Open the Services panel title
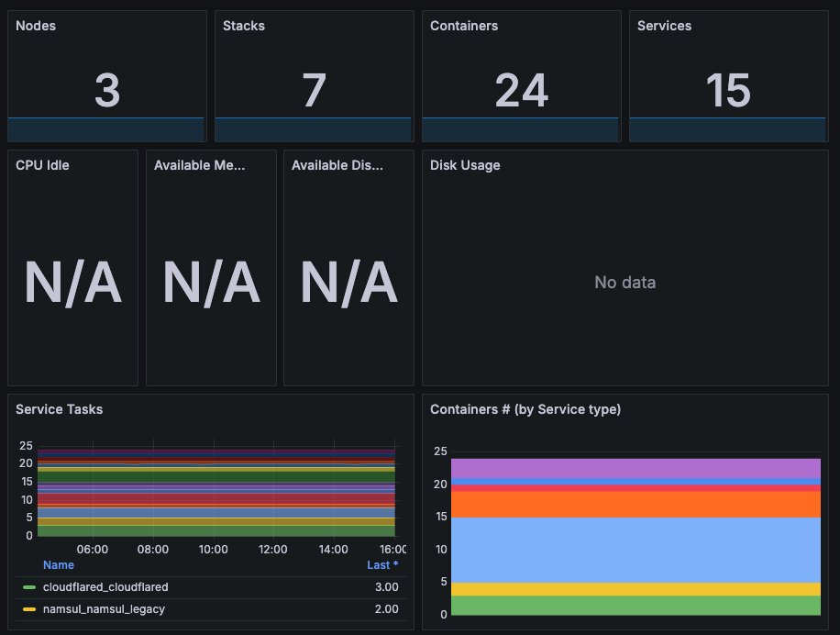The height and width of the screenshot is (635, 840). tap(664, 26)
